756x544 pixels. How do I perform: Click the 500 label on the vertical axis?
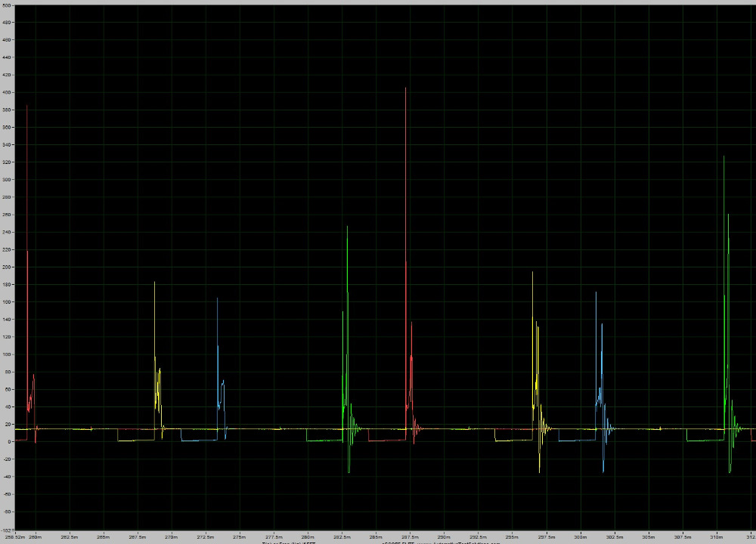click(x=6, y=5)
